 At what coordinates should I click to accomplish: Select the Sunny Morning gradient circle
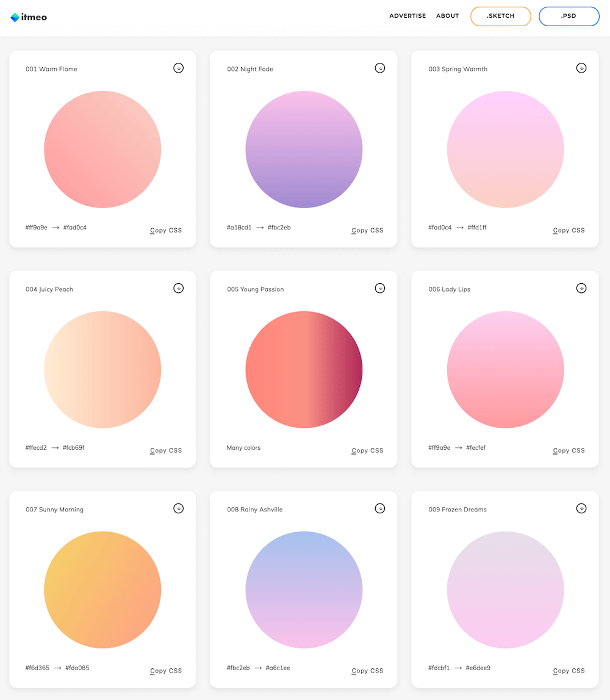click(x=102, y=590)
